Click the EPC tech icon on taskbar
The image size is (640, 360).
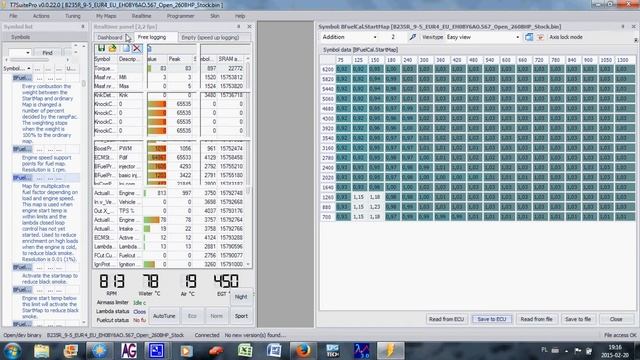pos(333,351)
